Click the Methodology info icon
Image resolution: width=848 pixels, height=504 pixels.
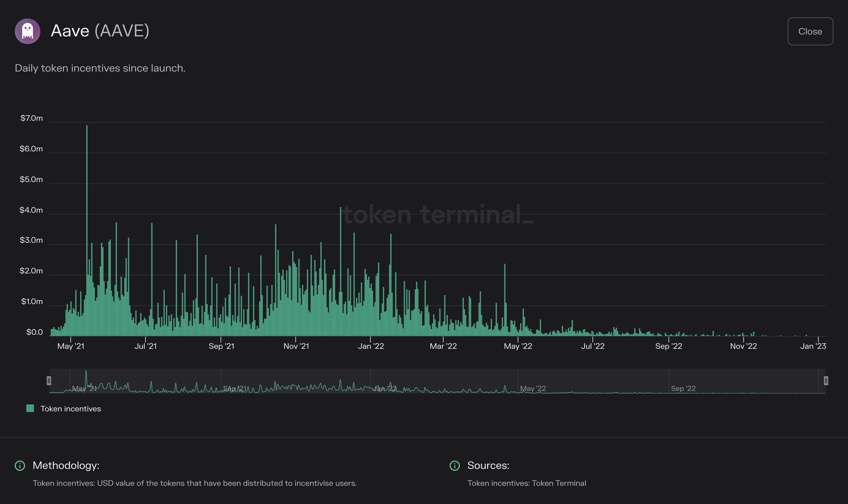20,466
